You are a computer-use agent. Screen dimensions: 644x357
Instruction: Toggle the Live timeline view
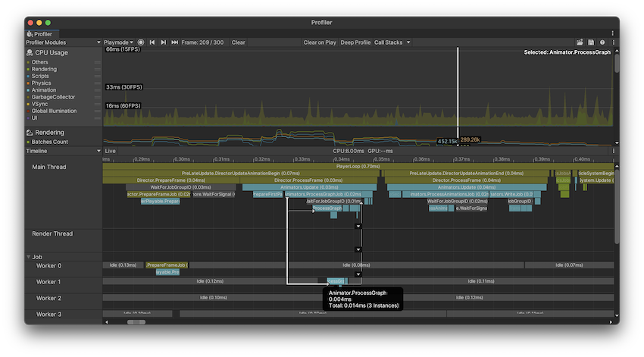point(111,151)
